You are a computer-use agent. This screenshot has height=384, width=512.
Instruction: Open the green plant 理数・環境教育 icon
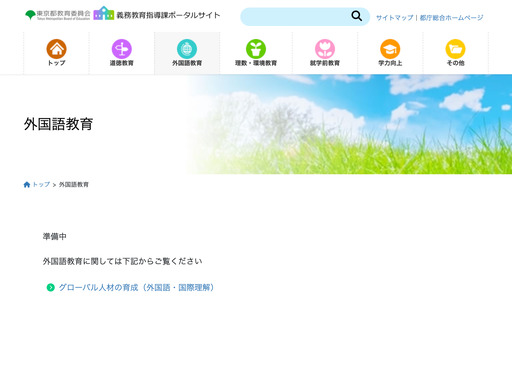click(256, 49)
